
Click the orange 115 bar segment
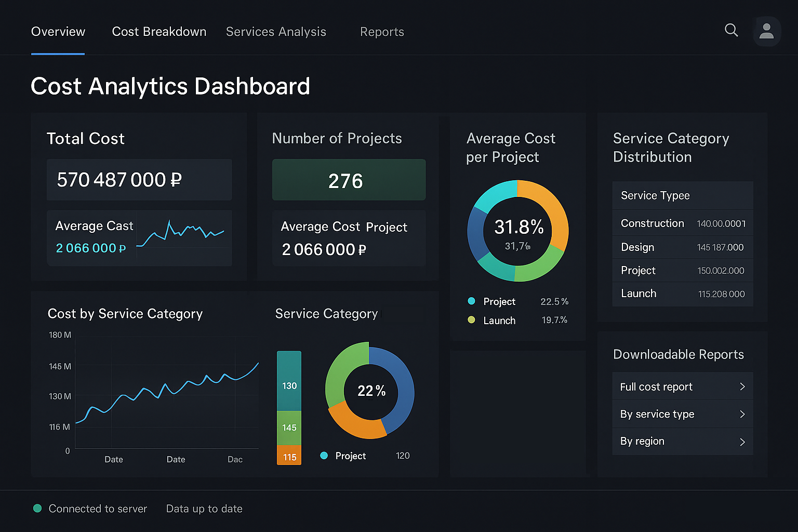289,456
